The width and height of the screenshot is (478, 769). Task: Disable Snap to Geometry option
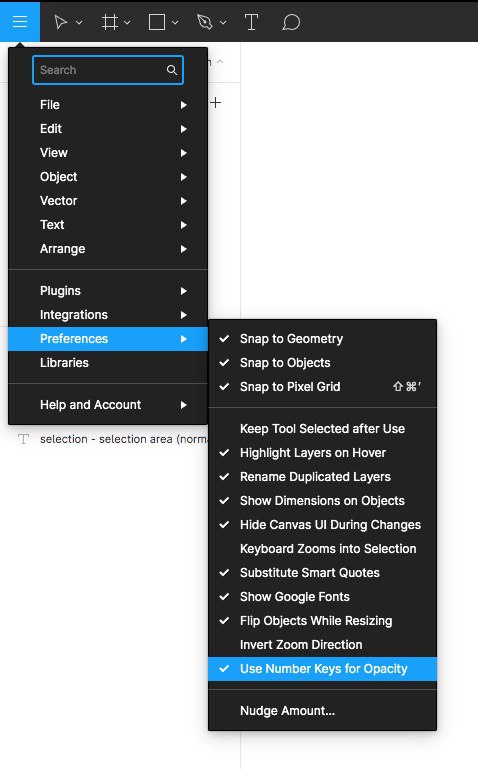tap(323, 339)
